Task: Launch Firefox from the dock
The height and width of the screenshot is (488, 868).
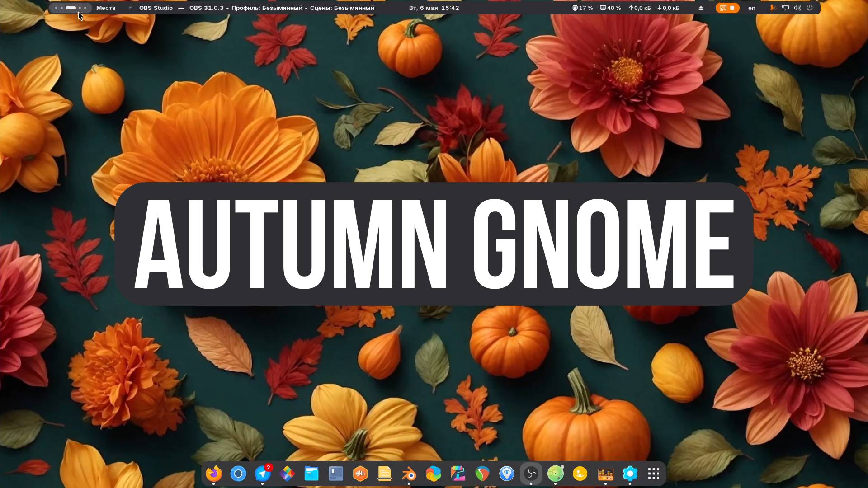Action: click(x=214, y=474)
